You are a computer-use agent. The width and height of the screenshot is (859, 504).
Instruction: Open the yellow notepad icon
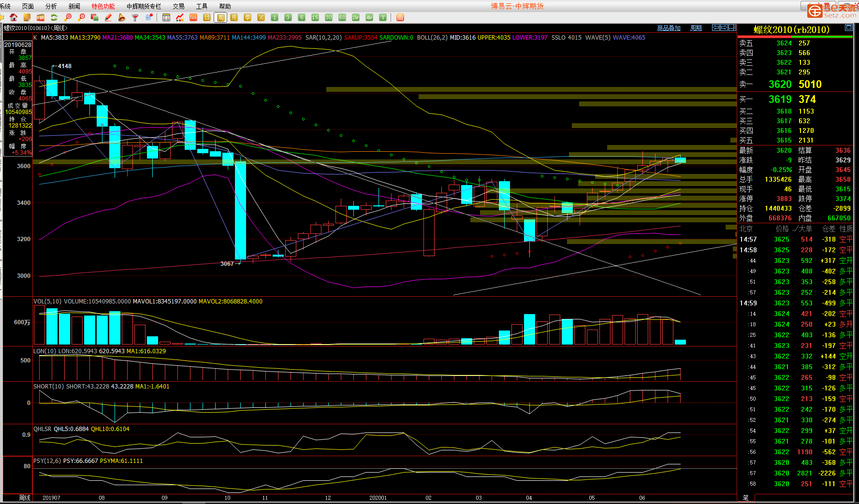pos(27,17)
